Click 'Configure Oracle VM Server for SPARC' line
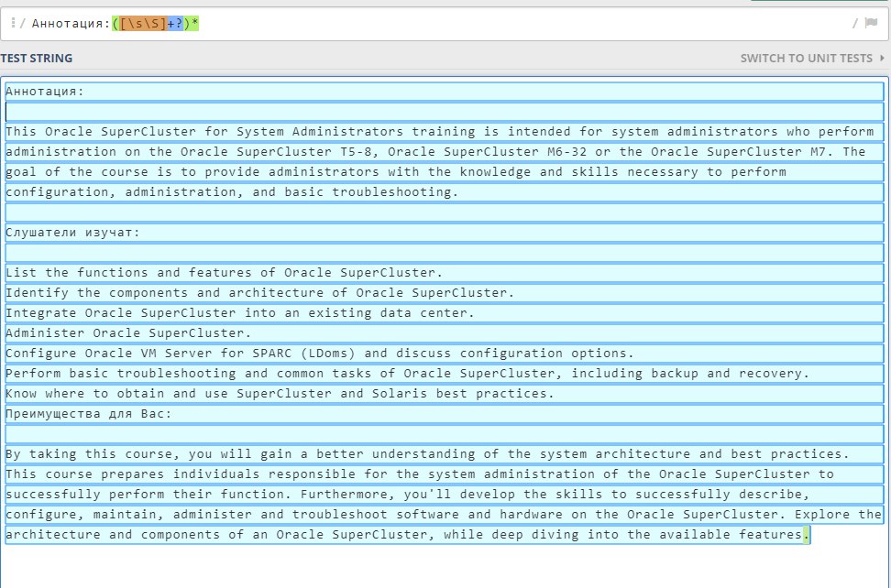Image resolution: width=891 pixels, height=588 pixels. tap(445, 353)
